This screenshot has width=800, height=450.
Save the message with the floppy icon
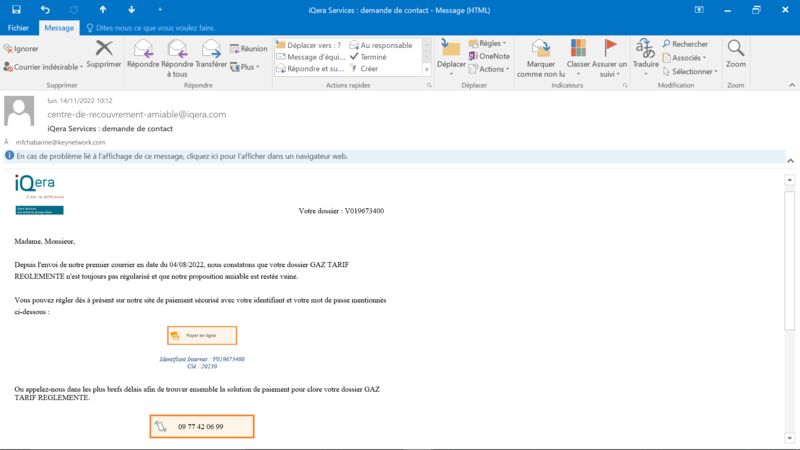click(16, 9)
